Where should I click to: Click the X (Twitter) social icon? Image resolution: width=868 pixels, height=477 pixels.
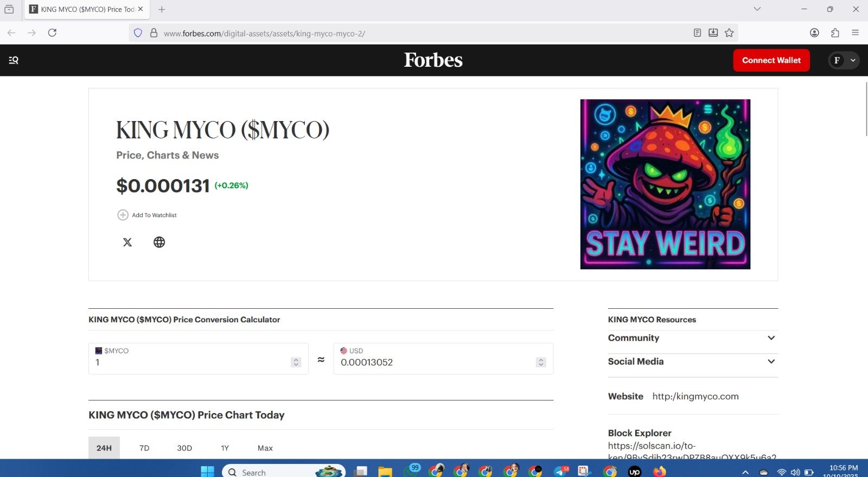click(127, 242)
